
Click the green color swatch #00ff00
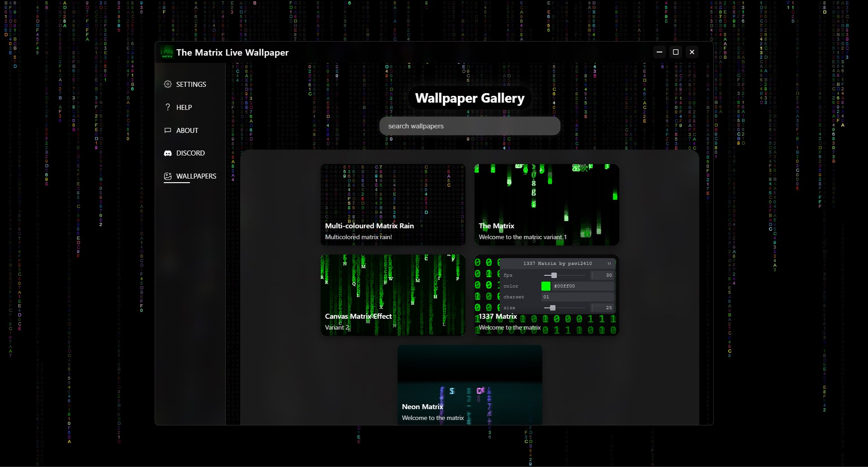pos(546,286)
